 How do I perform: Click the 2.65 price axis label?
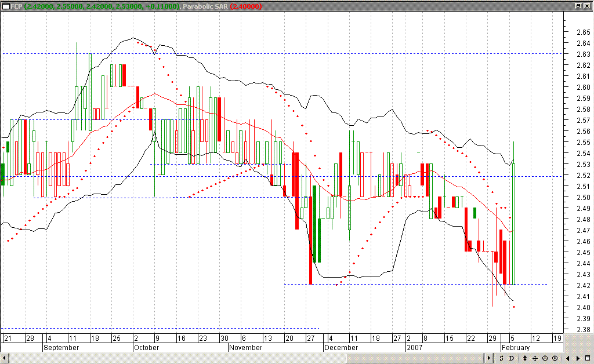tap(584, 32)
